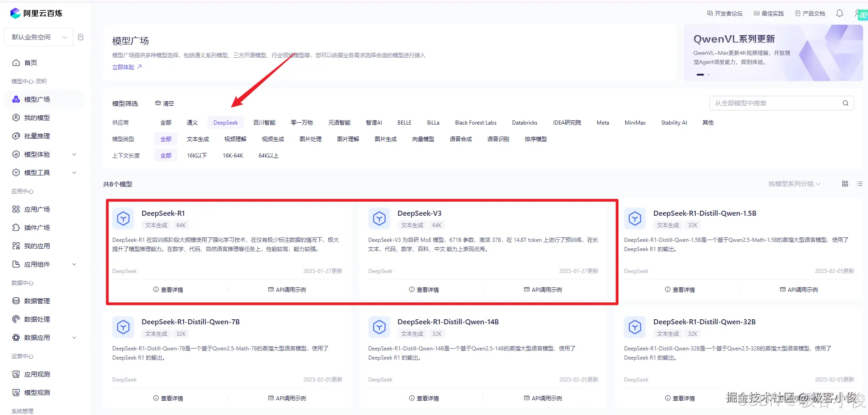Click the Model Plaza (模型广场) sidebar icon
This screenshot has width=868, height=415.
coord(16,99)
